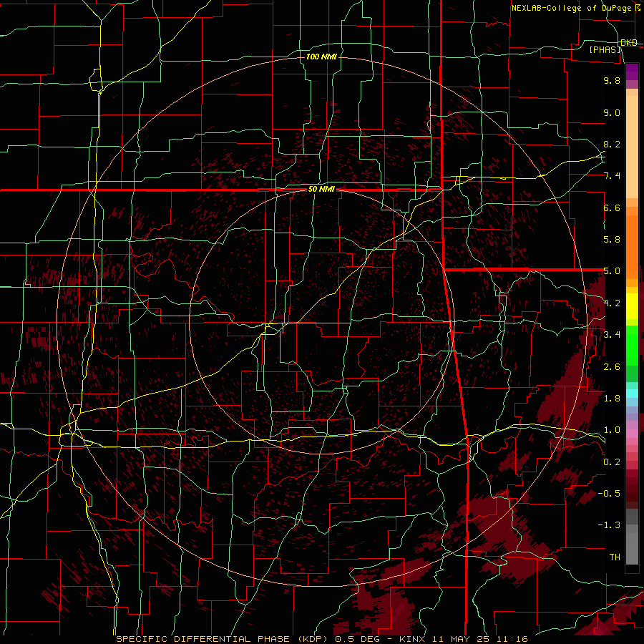Click the '50 NMI' range ring label
The width and height of the screenshot is (644, 644).
point(321,190)
